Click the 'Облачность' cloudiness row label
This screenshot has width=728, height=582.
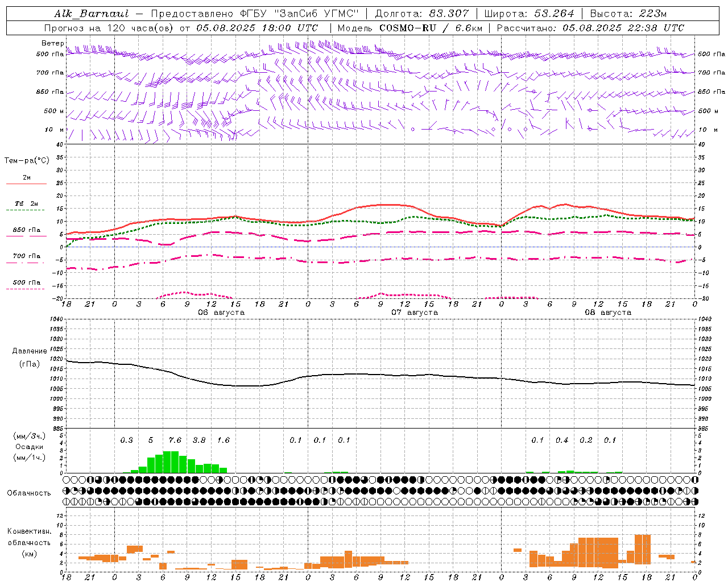[x=29, y=493]
